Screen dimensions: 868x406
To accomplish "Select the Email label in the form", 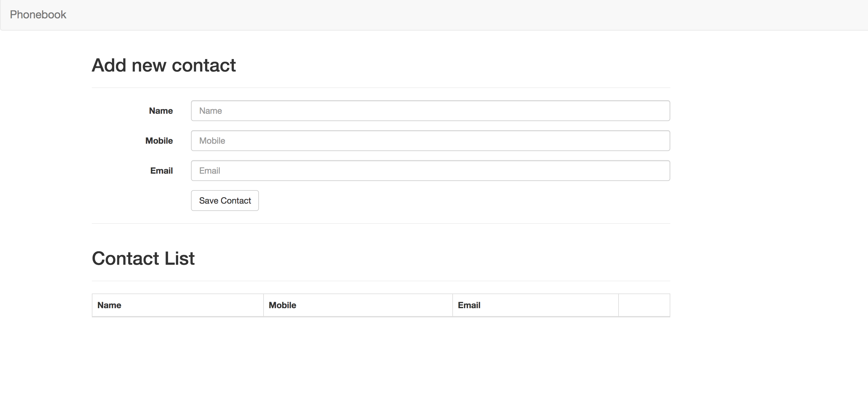I will click(161, 170).
